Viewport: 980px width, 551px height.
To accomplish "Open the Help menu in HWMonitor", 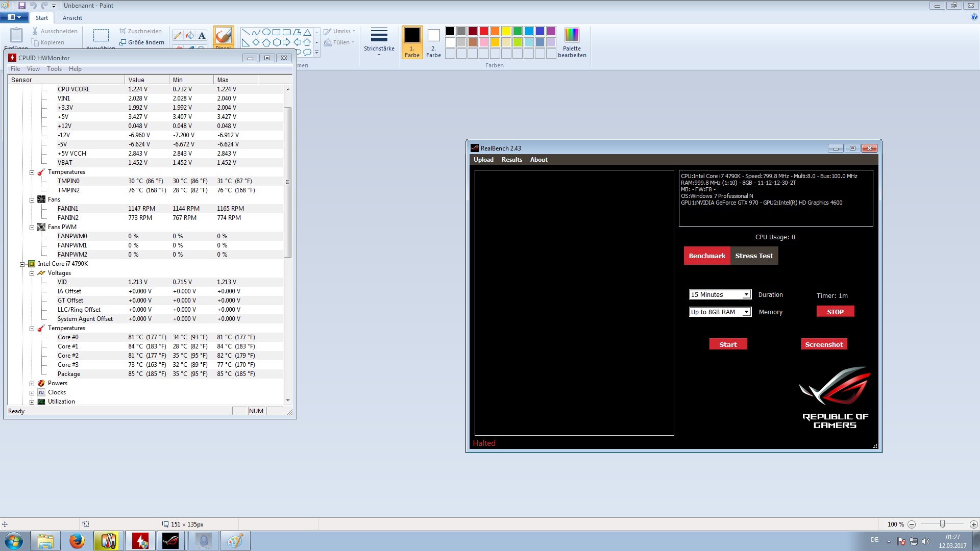I will tap(75, 69).
